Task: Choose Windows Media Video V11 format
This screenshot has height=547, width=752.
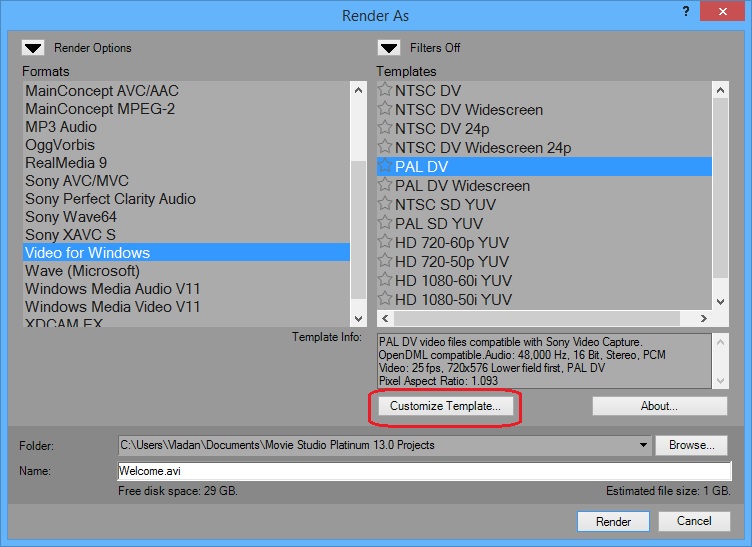Action: (112, 307)
